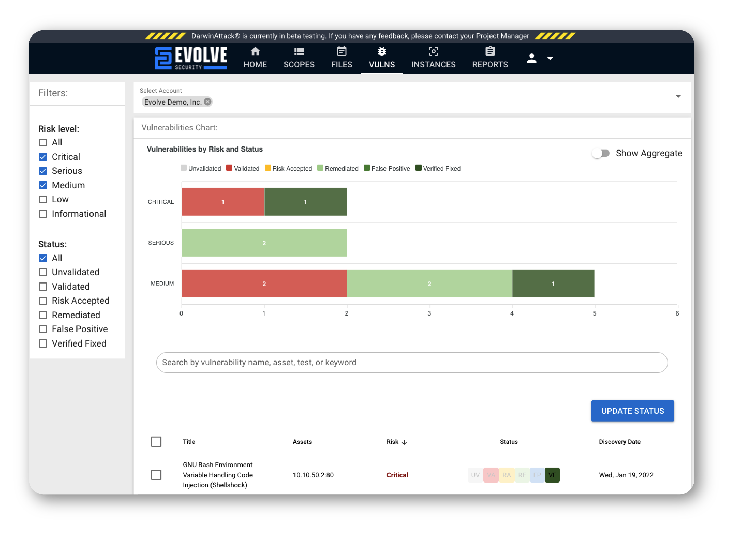Open the GNU Bash Shellshock vulnerability title

(217, 475)
